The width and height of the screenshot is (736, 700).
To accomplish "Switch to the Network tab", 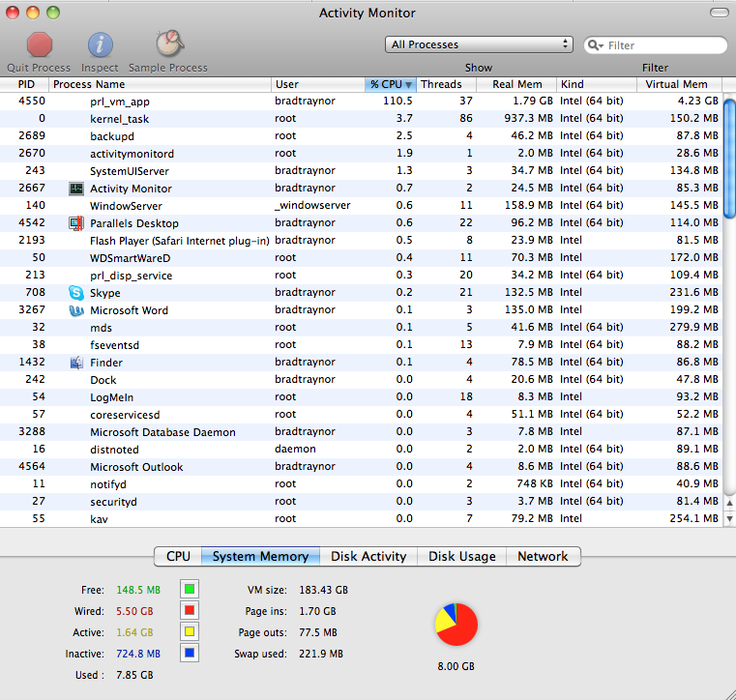I will [x=544, y=557].
